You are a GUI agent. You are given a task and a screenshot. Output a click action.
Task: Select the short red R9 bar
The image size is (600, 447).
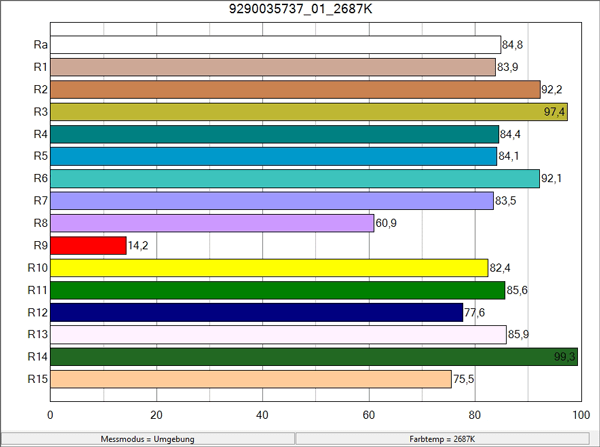click(x=88, y=245)
